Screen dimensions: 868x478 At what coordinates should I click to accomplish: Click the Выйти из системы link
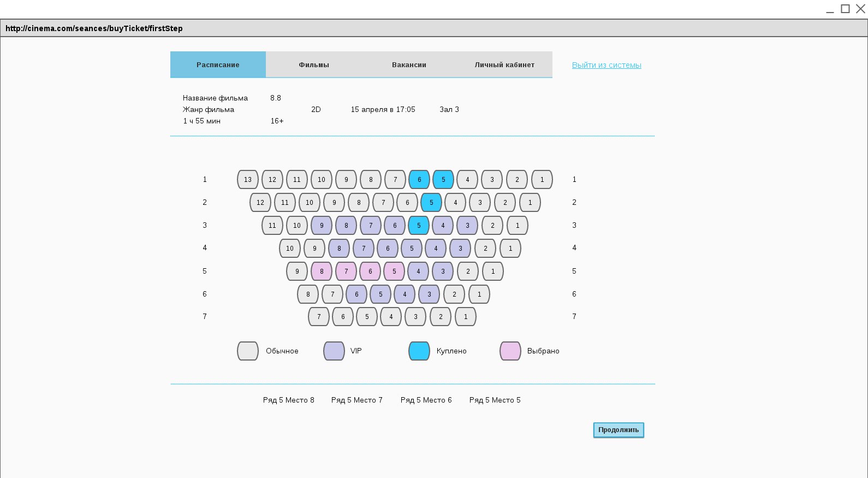607,65
